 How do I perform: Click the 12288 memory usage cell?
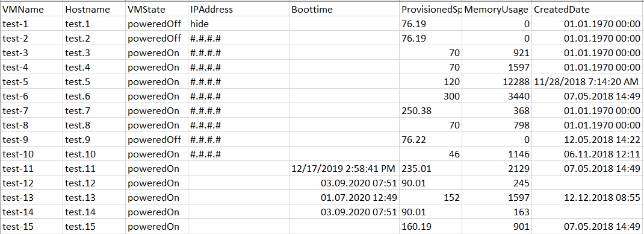point(497,81)
